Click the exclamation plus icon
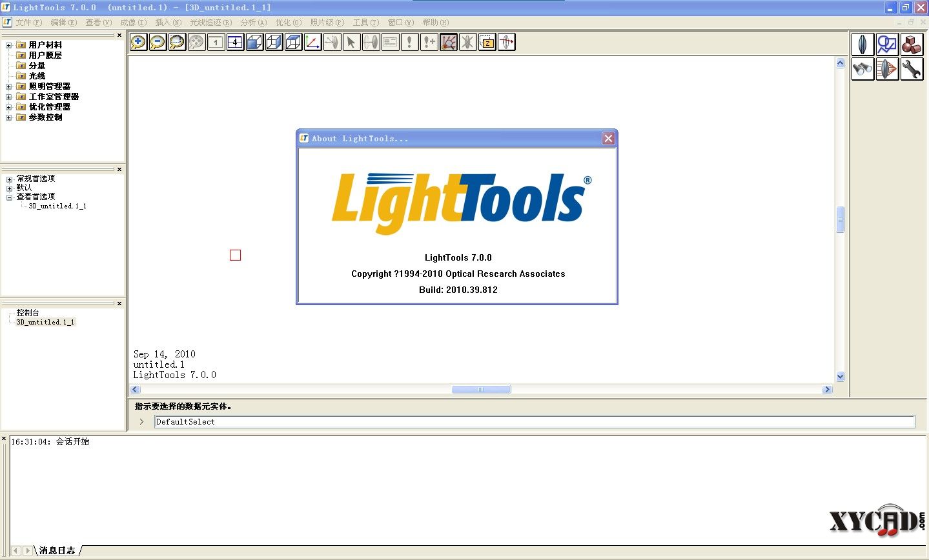The width and height of the screenshot is (929, 560). point(429,43)
